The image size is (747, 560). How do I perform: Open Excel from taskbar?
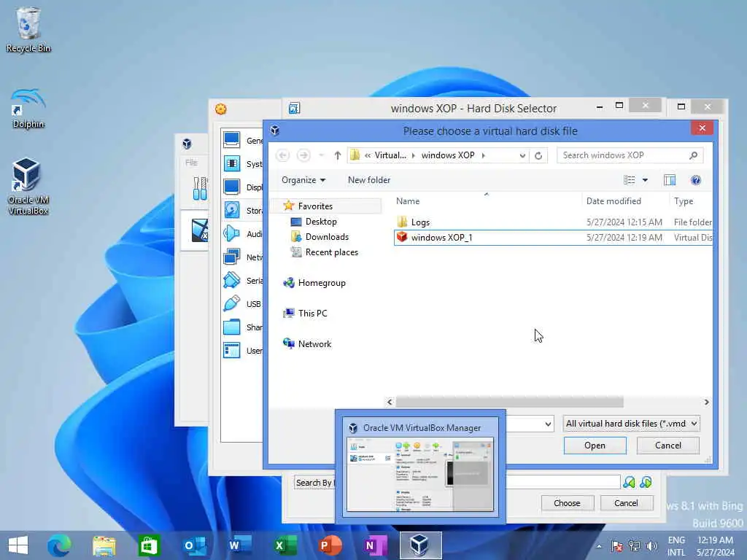(285, 545)
